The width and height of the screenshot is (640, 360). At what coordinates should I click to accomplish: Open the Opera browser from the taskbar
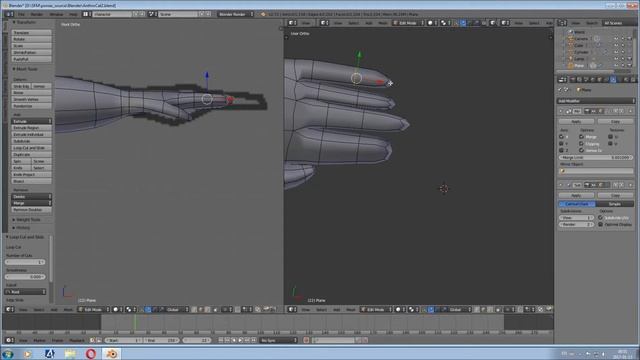91,353
